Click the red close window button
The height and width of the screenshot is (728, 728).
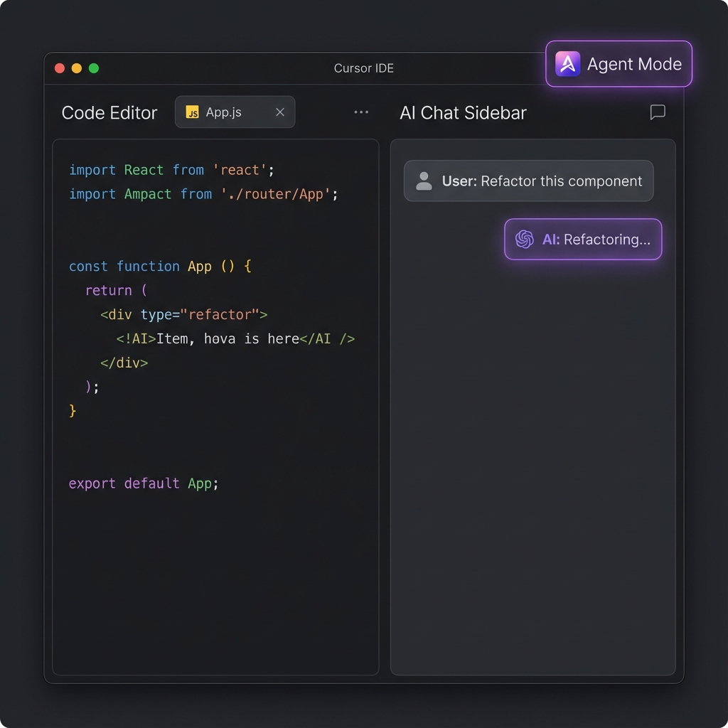[60, 68]
